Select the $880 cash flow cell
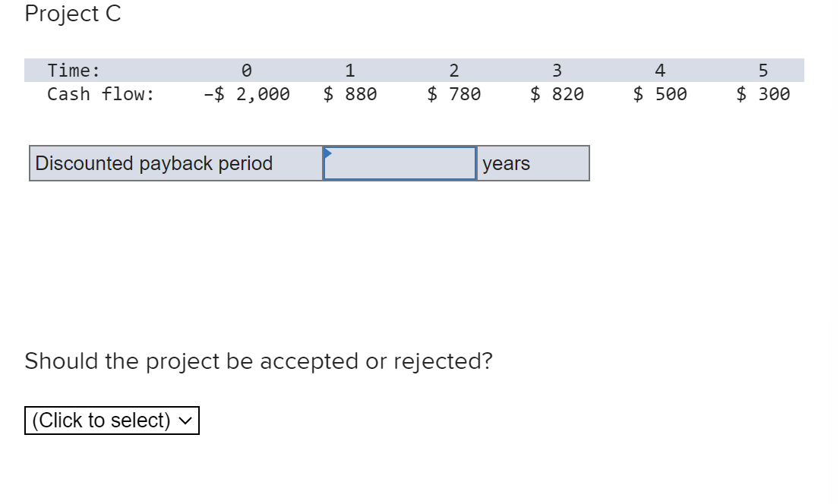Image resolution: width=840 pixels, height=504 pixels. [x=350, y=93]
